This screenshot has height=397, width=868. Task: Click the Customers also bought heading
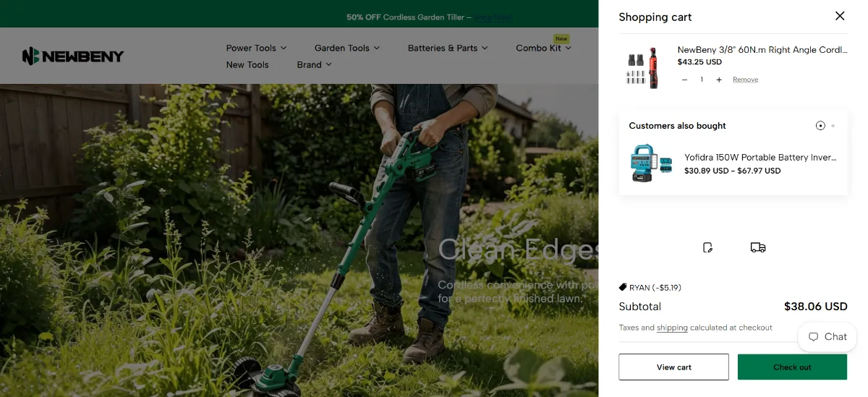pos(677,126)
